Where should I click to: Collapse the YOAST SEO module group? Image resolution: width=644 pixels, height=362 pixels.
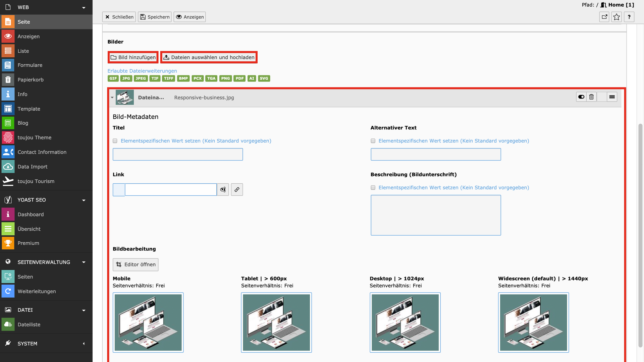pyautogui.click(x=84, y=200)
